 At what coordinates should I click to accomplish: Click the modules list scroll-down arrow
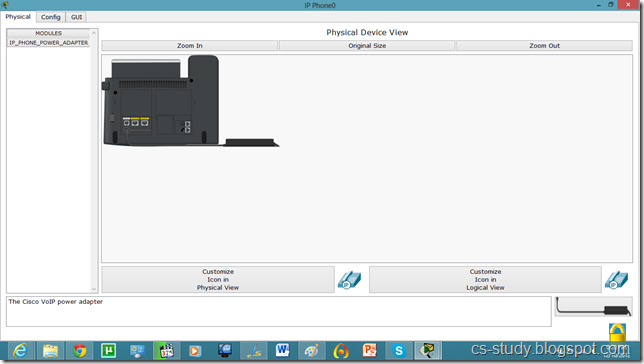point(94,289)
